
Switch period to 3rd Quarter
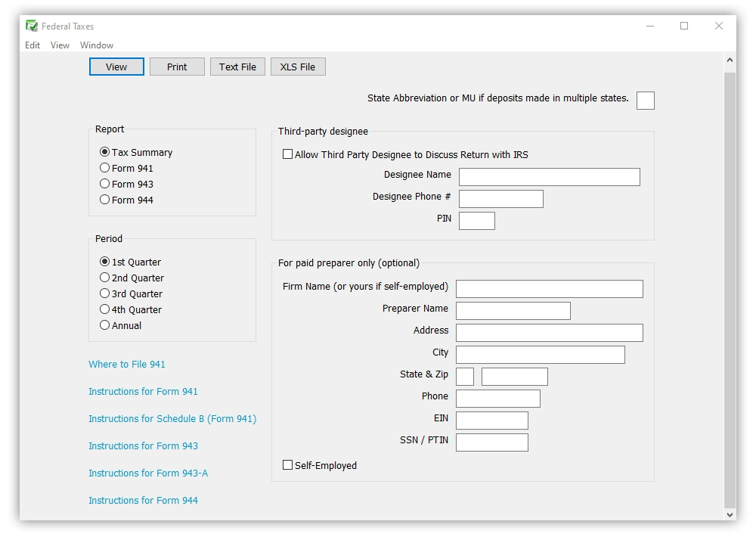104,293
